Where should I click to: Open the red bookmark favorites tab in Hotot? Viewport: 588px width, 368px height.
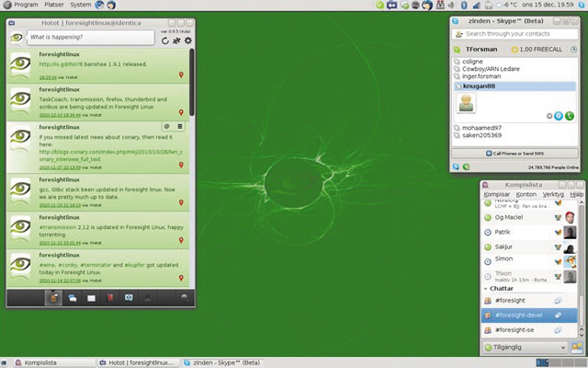click(x=110, y=298)
